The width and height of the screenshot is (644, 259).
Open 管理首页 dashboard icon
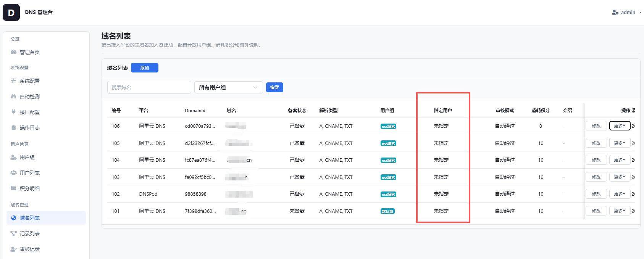click(x=14, y=52)
